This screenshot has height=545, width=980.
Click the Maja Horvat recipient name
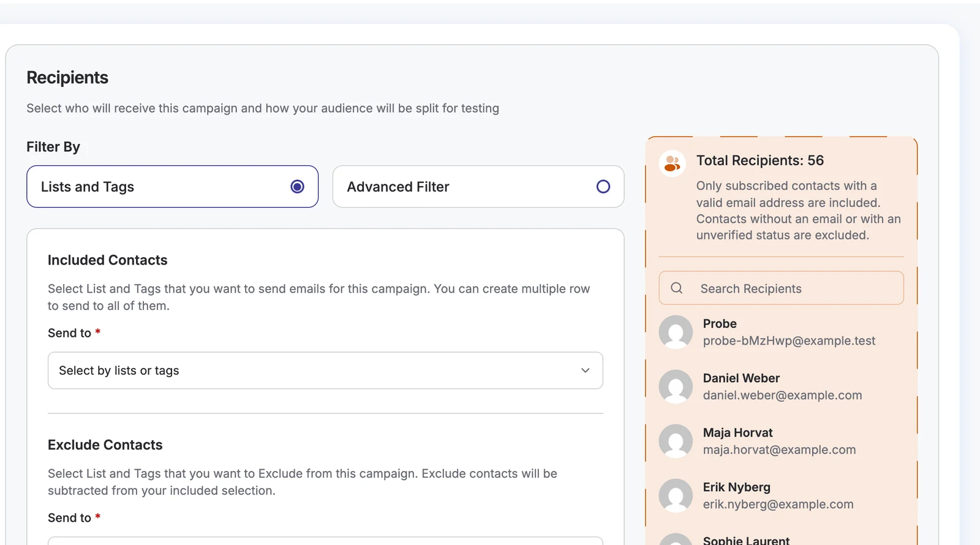[x=737, y=432]
